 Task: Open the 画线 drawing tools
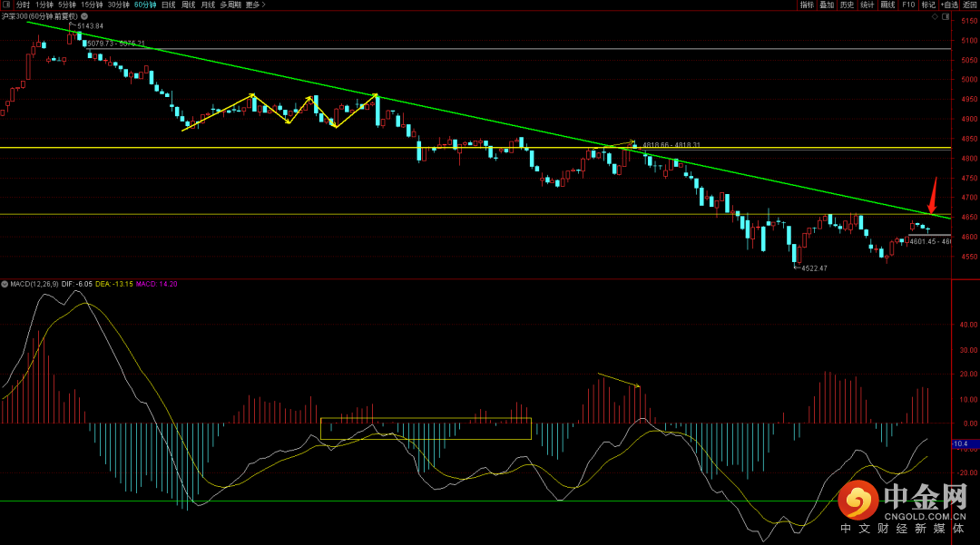887,5
